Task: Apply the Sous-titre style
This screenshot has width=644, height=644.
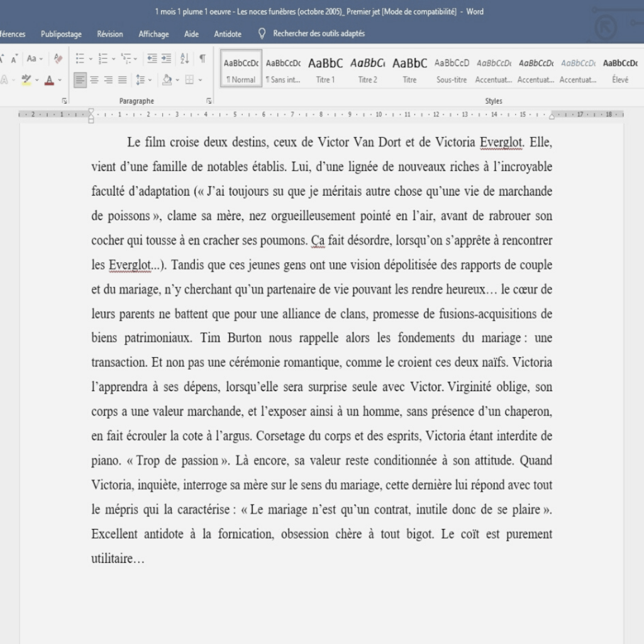Action: tap(452, 69)
